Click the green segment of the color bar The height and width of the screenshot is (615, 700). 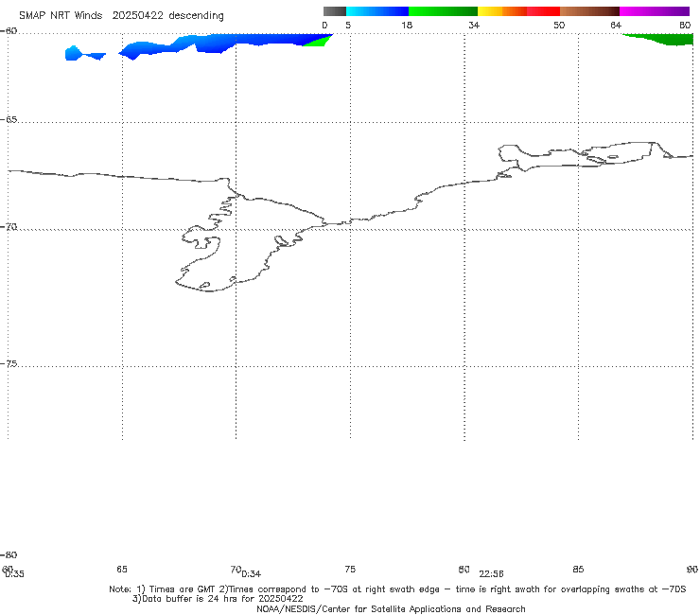click(x=443, y=11)
